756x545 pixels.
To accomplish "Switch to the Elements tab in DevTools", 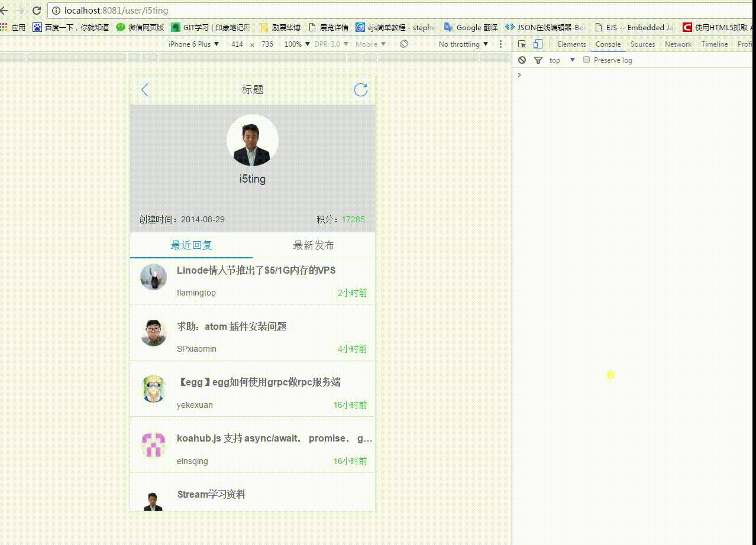I will tap(571, 44).
